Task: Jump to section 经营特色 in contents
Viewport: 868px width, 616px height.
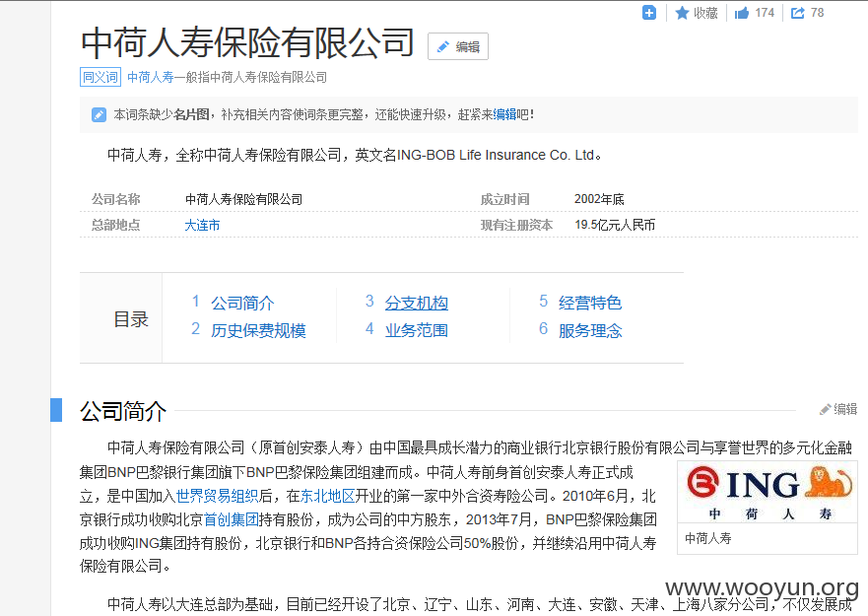Action: click(590, 303)
